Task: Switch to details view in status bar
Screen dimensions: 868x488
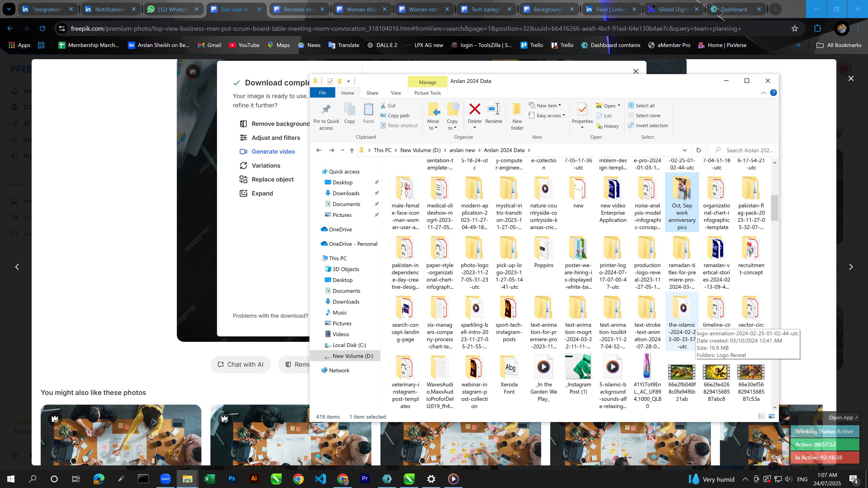Action: point(762,416)
